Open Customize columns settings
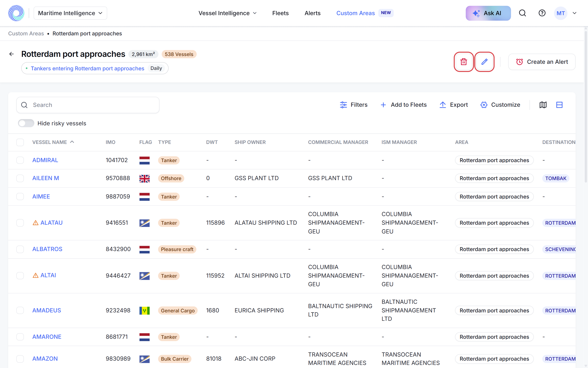Image resolution: width=588 pixels, height=368 pixels. 500,105
